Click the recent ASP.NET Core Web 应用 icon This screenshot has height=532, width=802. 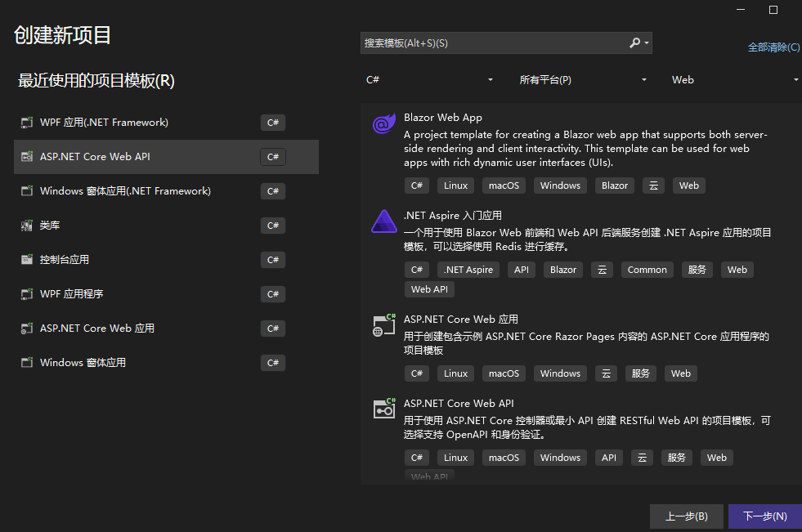[27, 328]
